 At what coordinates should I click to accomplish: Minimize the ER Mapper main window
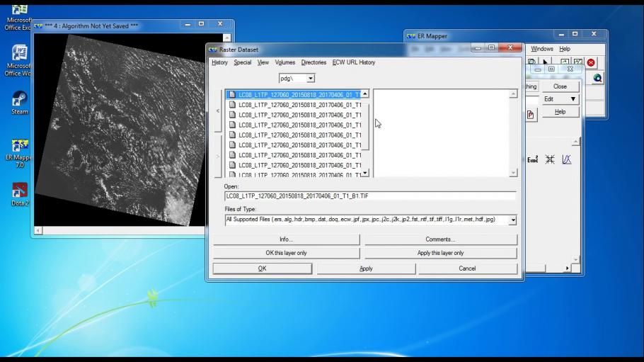pyautogui.click(x=561, y=35)
